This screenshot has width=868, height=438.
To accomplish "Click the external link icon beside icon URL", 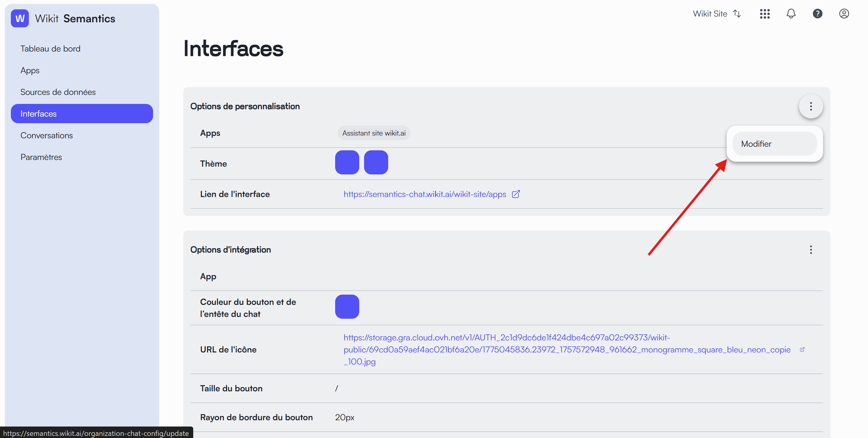I will pos(802,349).
